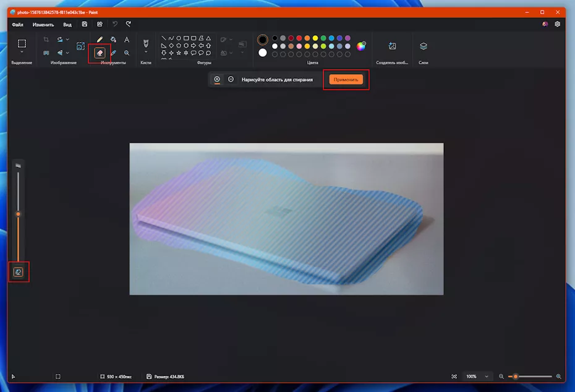Open the Brushes (Кисти) dropdown
575x392 pixels.
(x=146, y=52)
